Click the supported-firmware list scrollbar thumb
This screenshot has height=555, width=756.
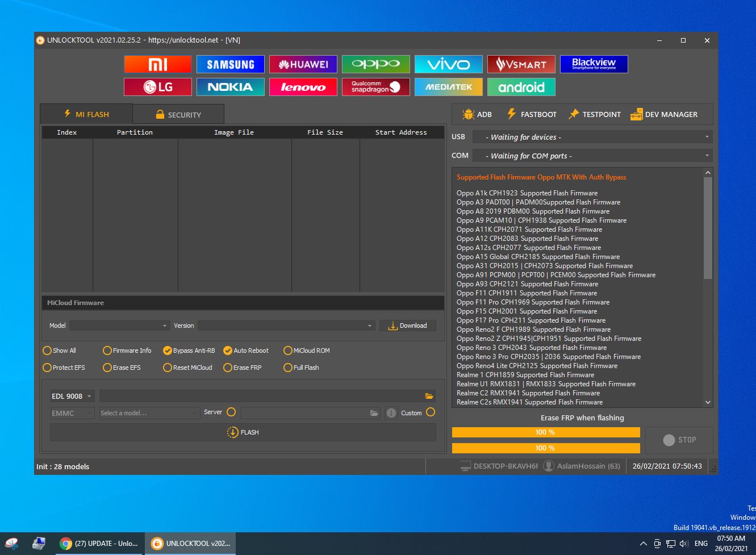point(708,228)
